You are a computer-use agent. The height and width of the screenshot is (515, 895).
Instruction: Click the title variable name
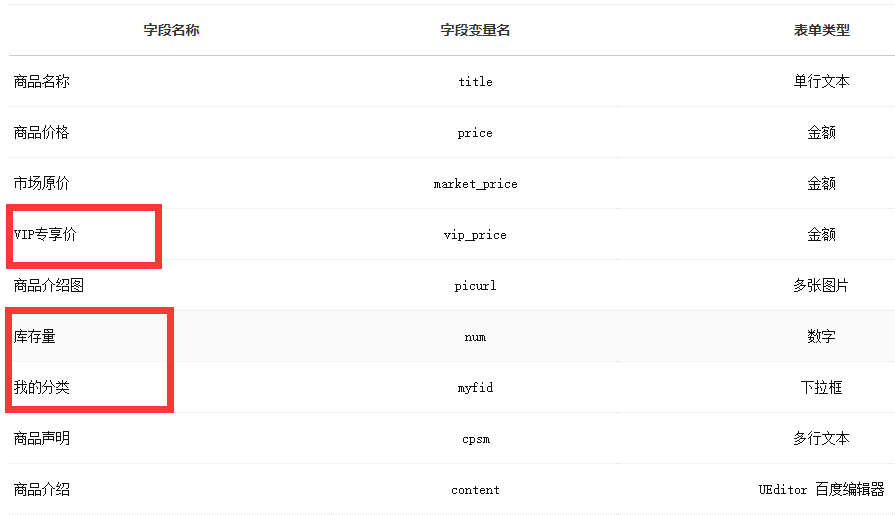(475, 82)
